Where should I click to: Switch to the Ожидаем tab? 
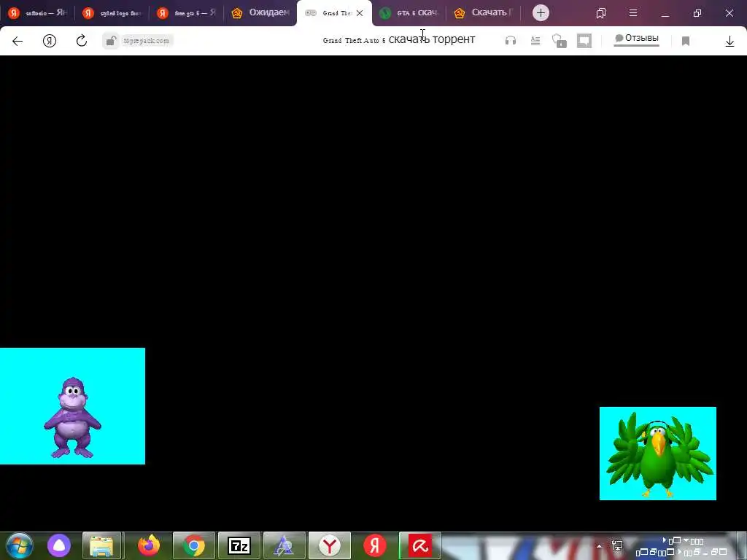(x=260, y=13)
